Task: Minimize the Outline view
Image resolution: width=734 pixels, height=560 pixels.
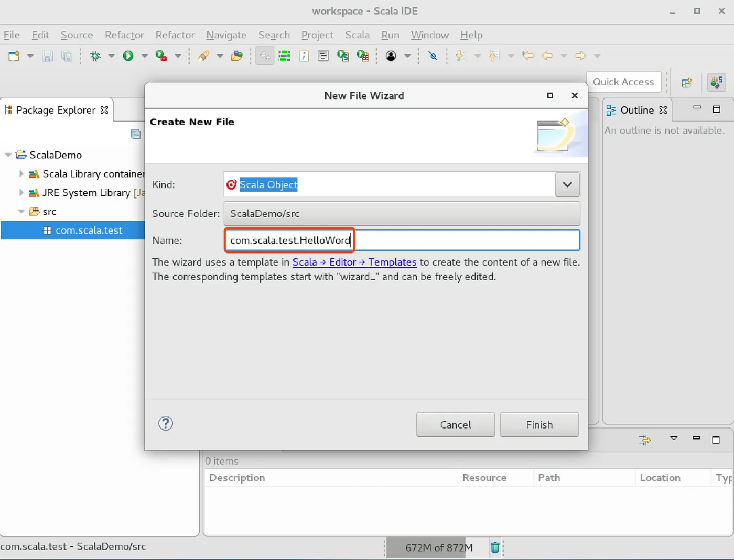Action: 697,108
